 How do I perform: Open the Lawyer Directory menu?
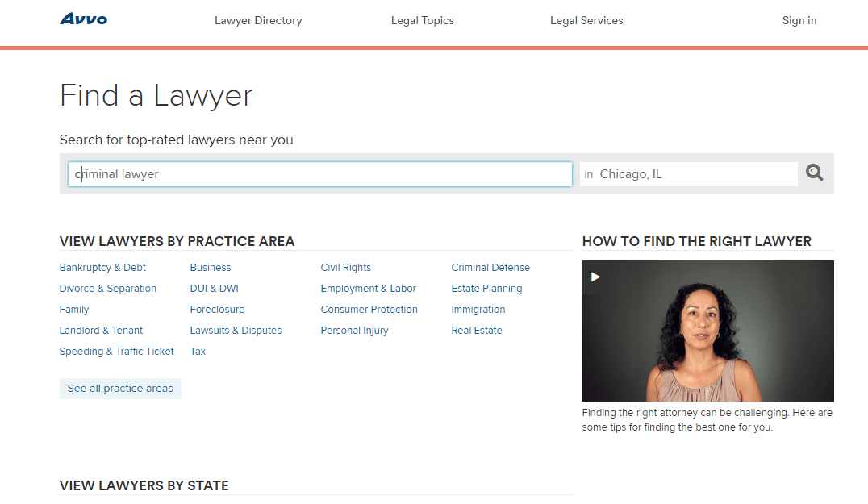click(x=258, y=20)
